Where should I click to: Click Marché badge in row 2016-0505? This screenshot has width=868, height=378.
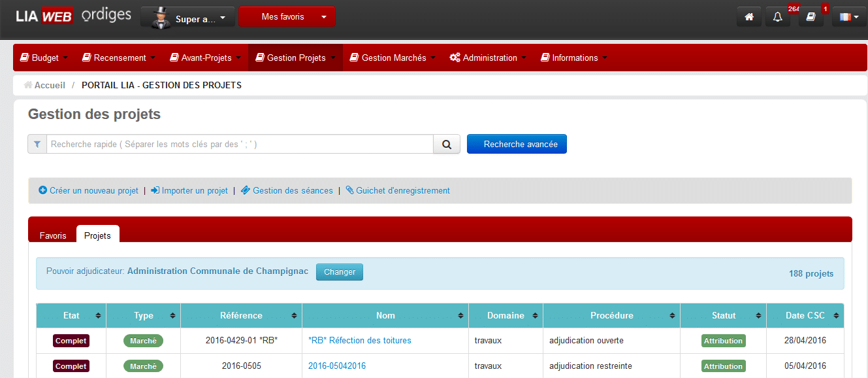(x=143, y=366)
